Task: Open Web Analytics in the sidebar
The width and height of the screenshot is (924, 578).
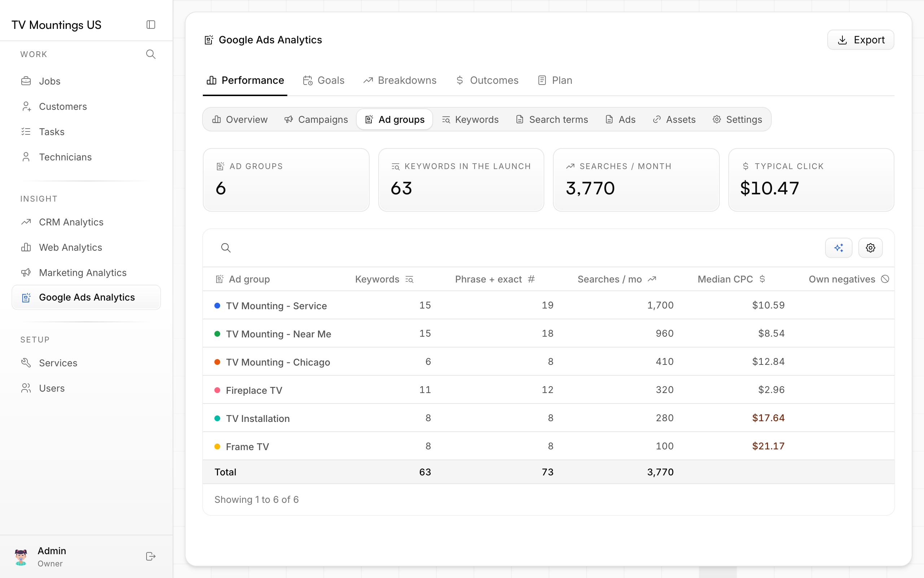Action: point(86,247)
